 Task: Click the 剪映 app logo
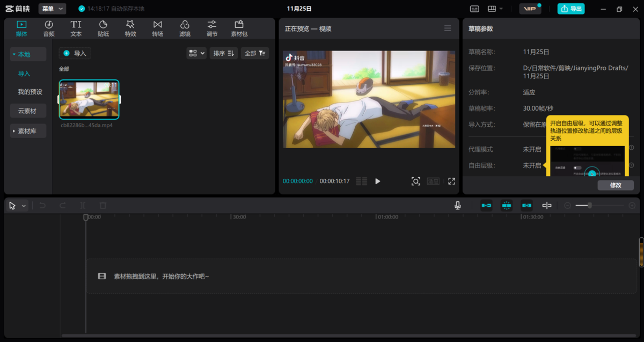pos(18,9)
